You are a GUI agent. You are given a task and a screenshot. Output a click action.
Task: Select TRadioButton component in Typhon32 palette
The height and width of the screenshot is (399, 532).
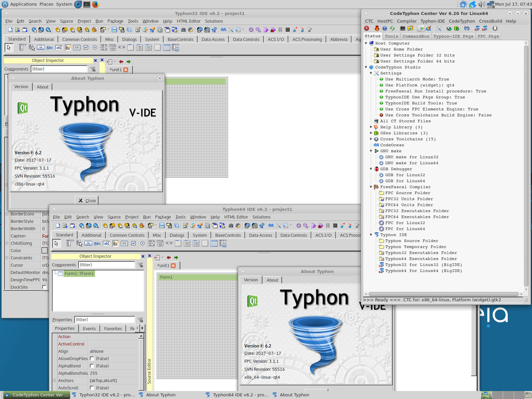(x=95, y=48)
